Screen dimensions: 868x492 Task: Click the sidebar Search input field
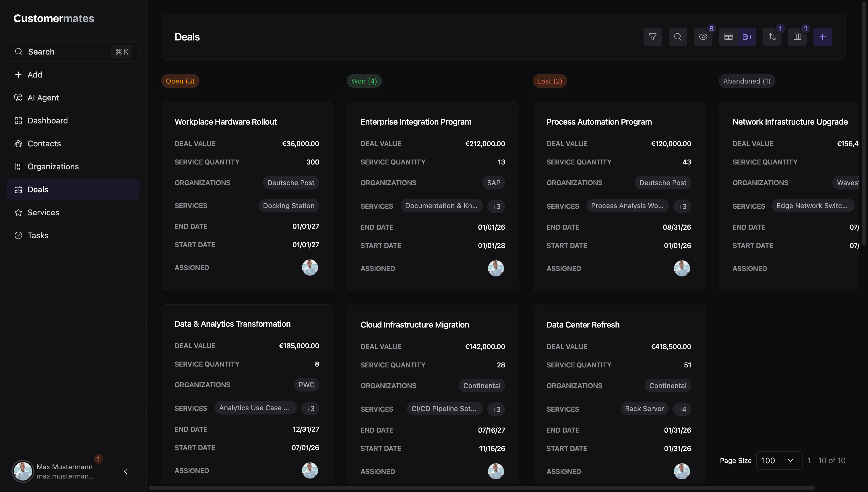tap(67, 52)
